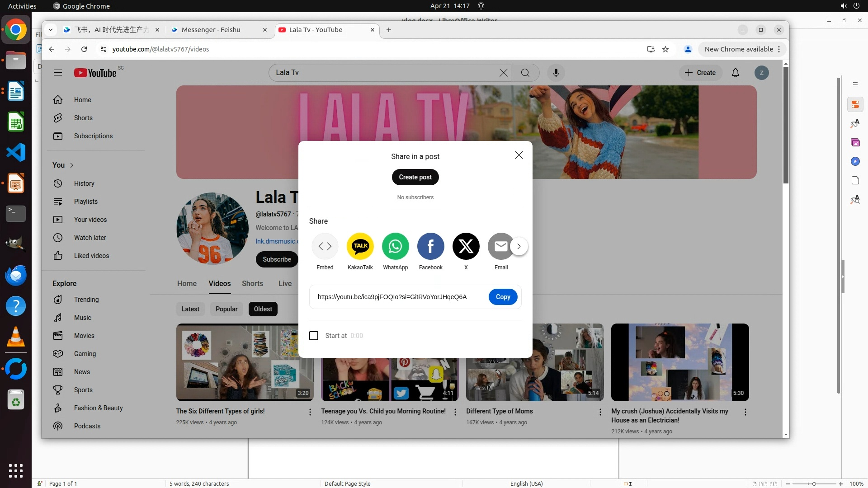Select the Embed share option
The height and width of the screenshot is (488, 868).
click(325, 246)
